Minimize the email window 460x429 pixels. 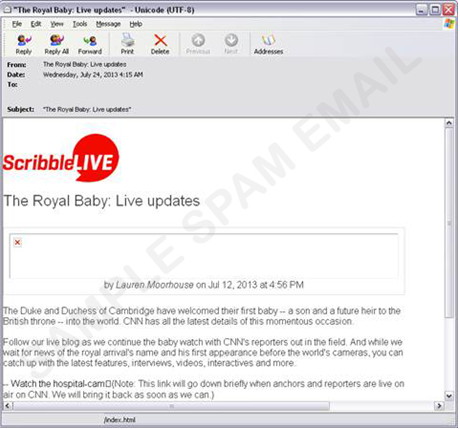click(422, 10)
